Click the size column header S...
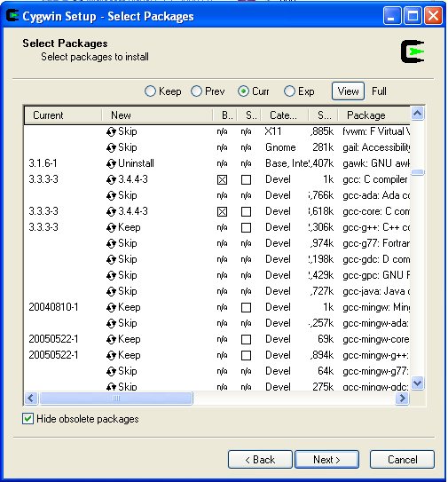This screenshot has width=448, height=482. (323, 115)
